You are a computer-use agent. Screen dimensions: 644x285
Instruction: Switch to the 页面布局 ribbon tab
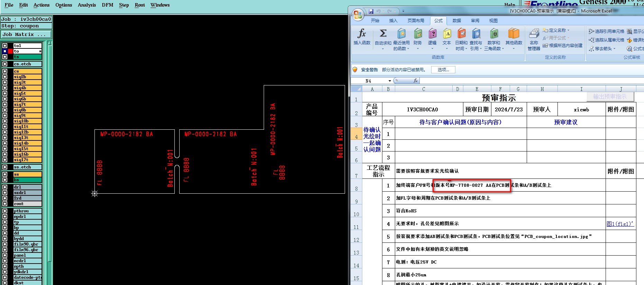pos(416,21)
